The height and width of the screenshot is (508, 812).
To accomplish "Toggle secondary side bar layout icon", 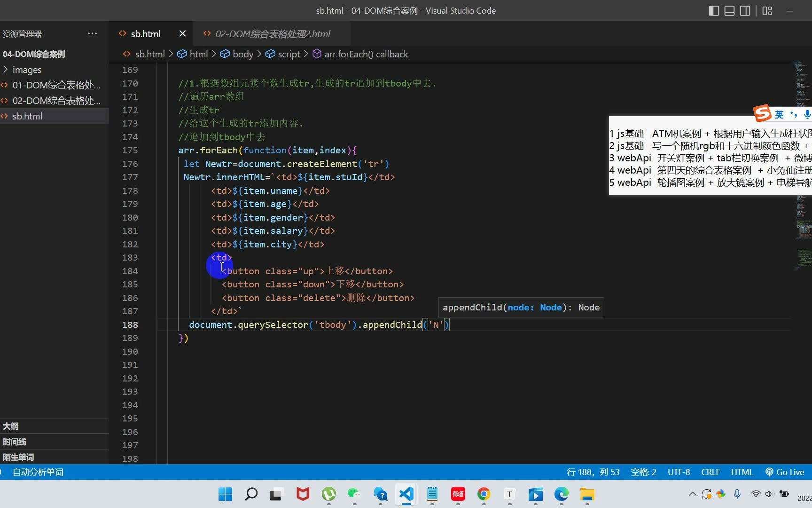I will click(745, 11).
